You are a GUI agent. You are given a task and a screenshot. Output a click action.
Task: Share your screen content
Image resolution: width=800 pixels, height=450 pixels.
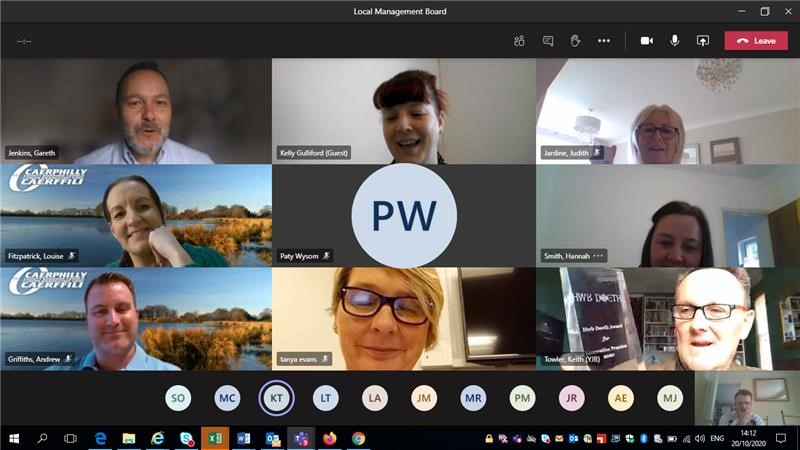coord(702,41)
